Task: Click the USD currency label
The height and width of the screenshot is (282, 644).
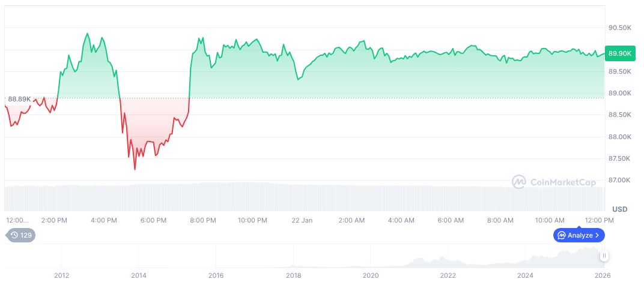Action: pos(619,209)
